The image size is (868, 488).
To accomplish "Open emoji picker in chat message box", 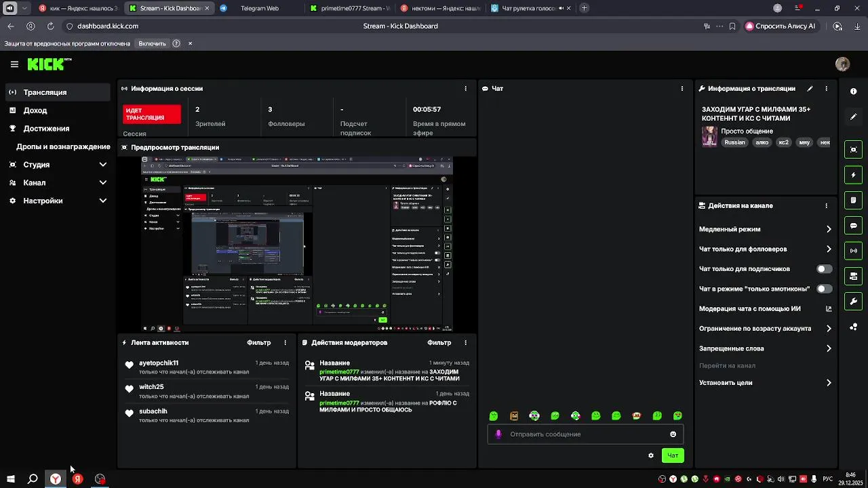I will pyautogui.click(x=673, y=434).
